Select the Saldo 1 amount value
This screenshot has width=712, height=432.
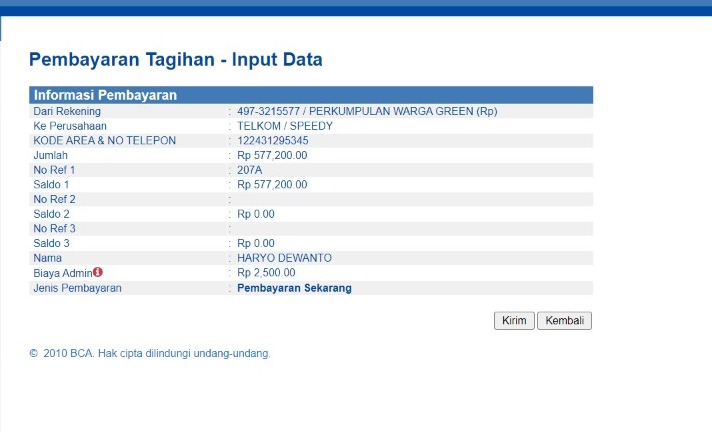(x=272, y=185)
